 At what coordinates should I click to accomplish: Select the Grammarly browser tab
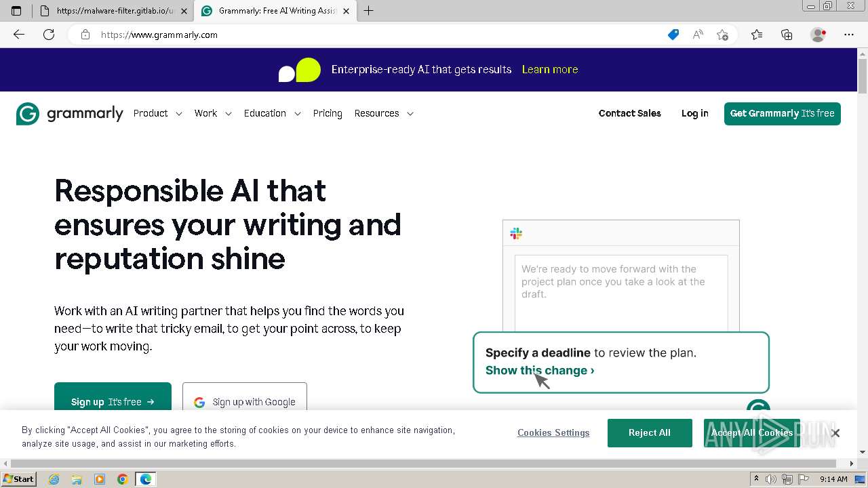[x=275, y=11]
